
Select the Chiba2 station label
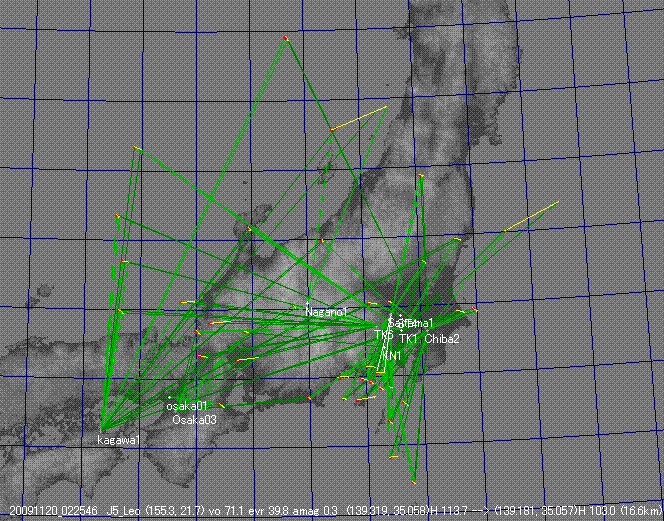[x=442, y=339]
